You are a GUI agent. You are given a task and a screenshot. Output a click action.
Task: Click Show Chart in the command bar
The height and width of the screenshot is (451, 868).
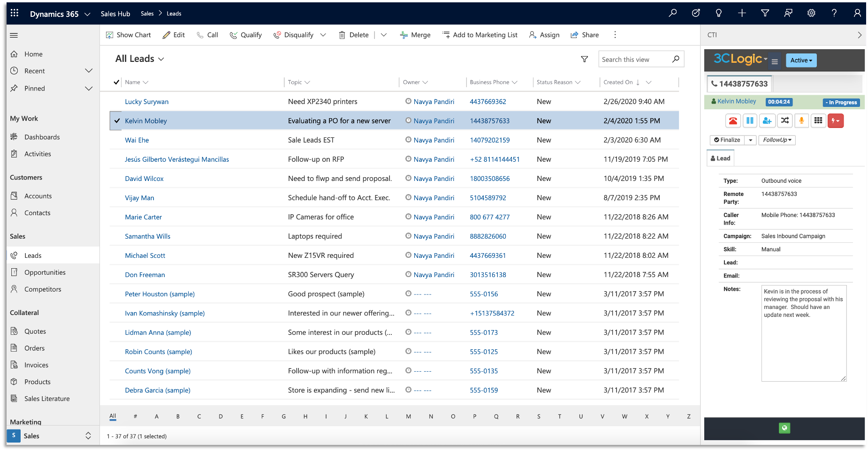click(x=129, y=35)
